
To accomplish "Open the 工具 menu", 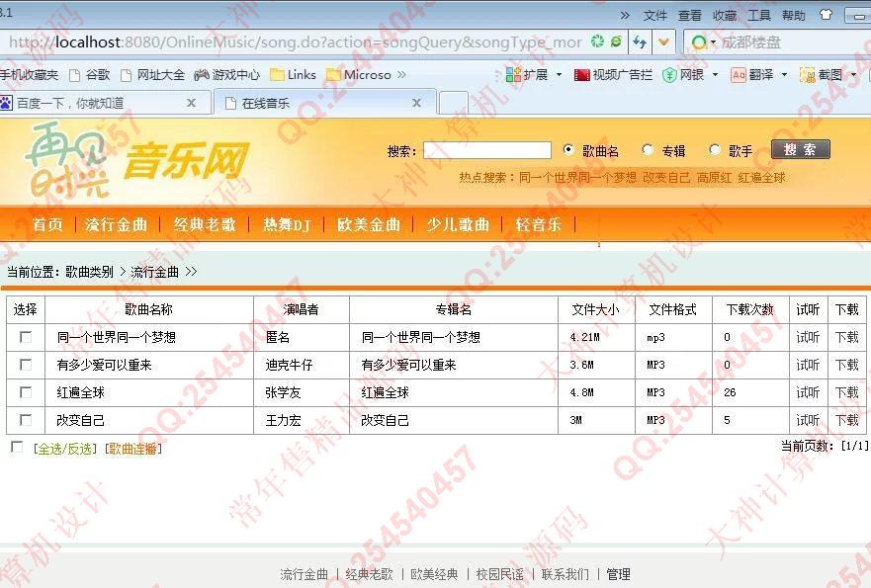I will [759, 16].
